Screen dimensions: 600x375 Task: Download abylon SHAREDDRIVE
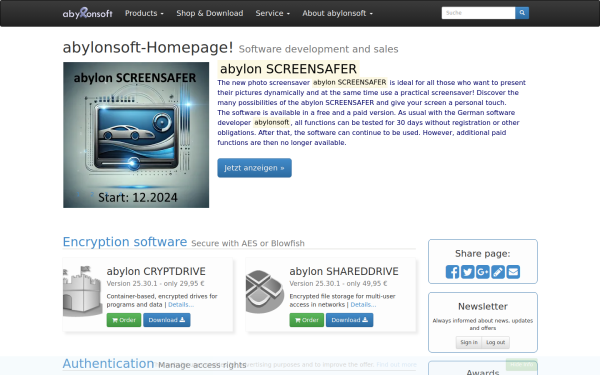(349, 320)
